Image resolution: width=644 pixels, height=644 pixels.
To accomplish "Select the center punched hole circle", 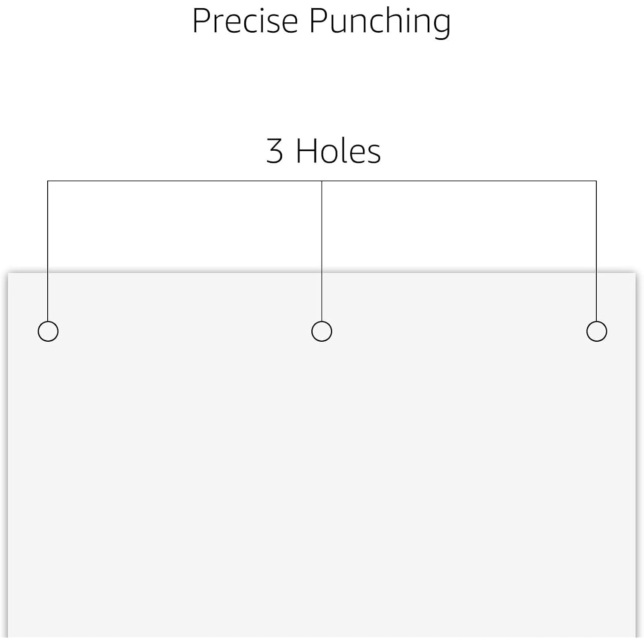I will point(322,331).
